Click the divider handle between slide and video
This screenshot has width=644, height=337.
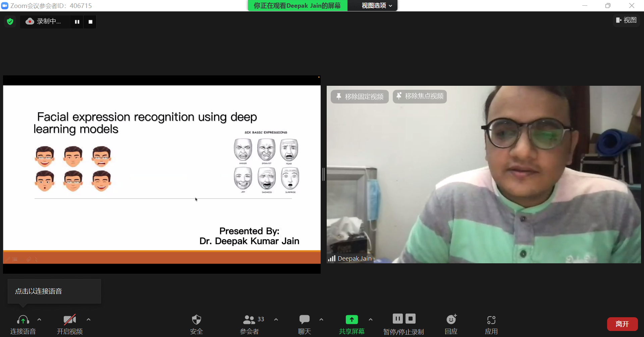coord(323,174)
